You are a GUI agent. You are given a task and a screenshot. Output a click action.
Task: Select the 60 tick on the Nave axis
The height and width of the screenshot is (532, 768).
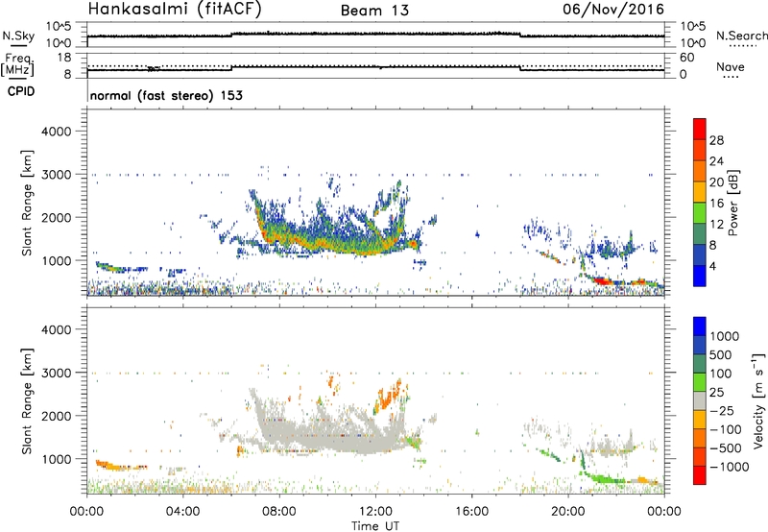686,58
